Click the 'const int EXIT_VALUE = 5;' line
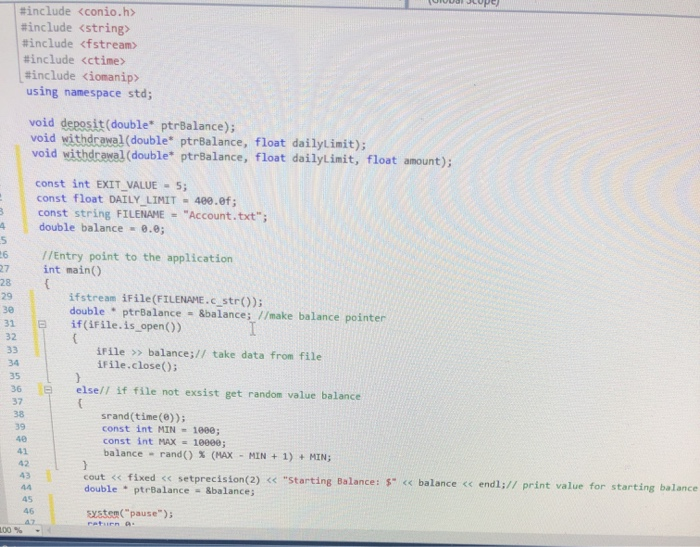Viewport: 700px width, 547px height. point(111,184)
